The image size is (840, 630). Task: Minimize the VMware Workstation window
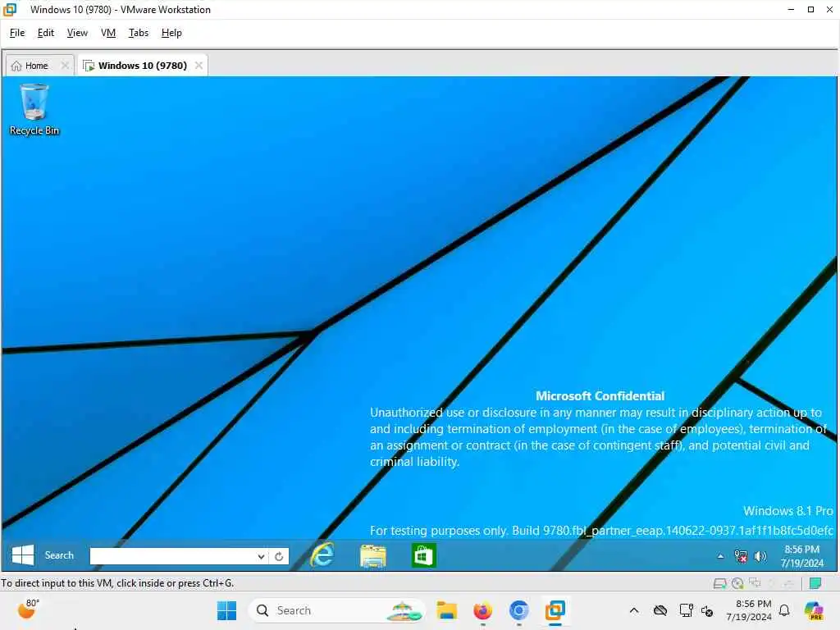pyautogui.click(x=791, y=9)
